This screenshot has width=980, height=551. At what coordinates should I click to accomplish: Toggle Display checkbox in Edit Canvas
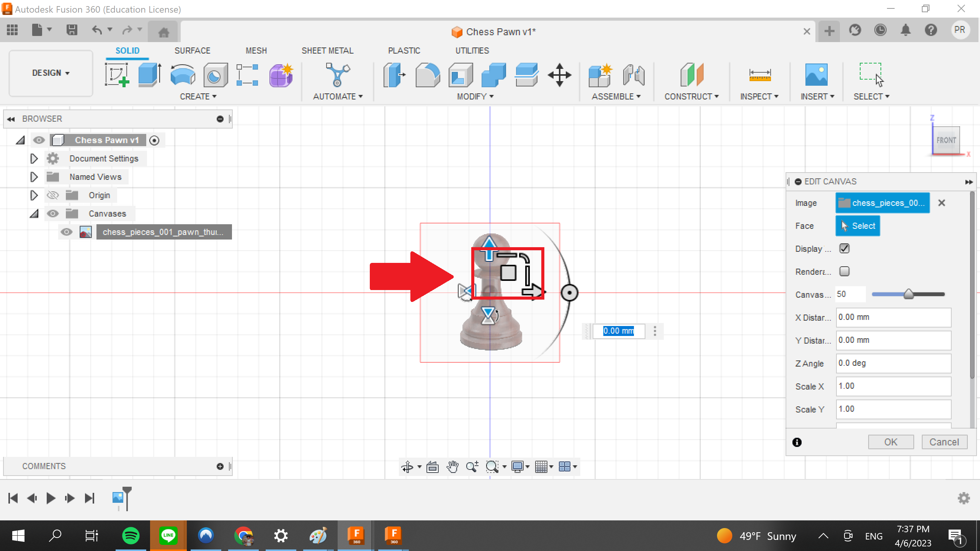(845, 249)
